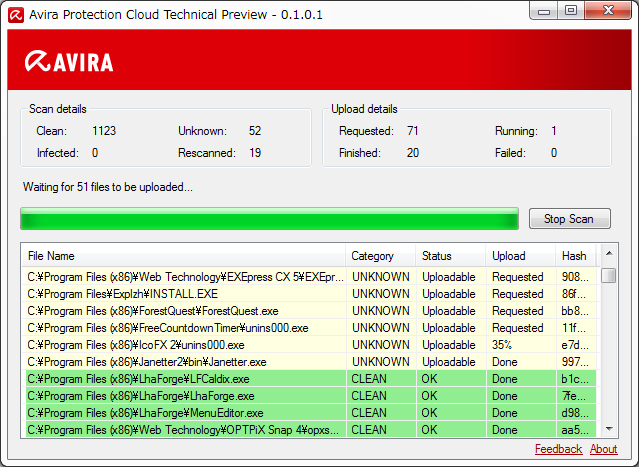Viewport: 639px width, 467px height.
Task: Click the 35% upload value
Action: tap(502, 345)
